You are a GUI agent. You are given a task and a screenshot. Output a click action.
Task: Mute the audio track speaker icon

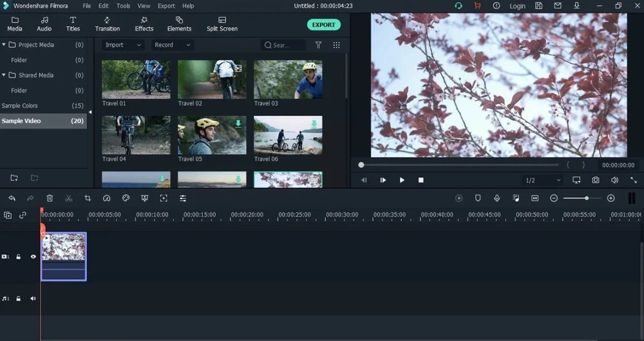33,298
